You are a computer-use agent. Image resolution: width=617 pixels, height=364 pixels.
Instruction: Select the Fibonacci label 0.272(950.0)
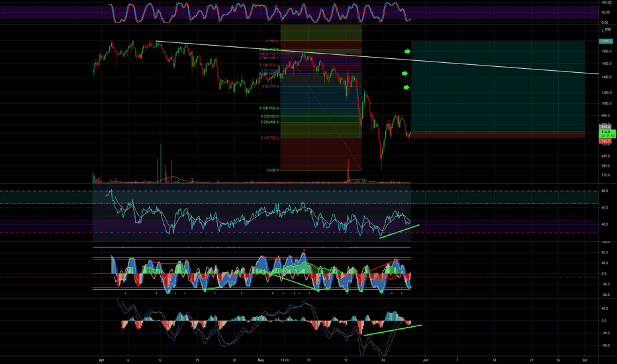click(x=270, y=116)
